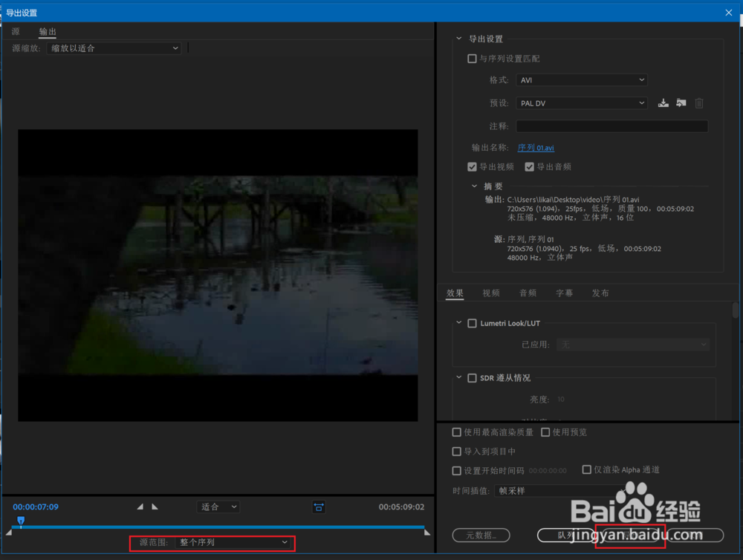Enable SDR 遵从情况 checkbox
This screenshot has height=560, width=743.
coord(472,378)
